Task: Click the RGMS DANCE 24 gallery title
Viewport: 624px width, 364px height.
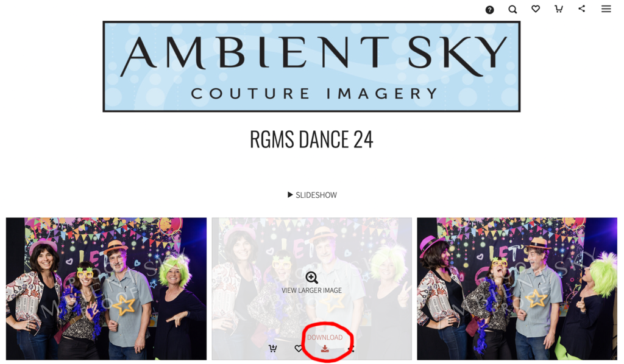Action: pos(311,139)
